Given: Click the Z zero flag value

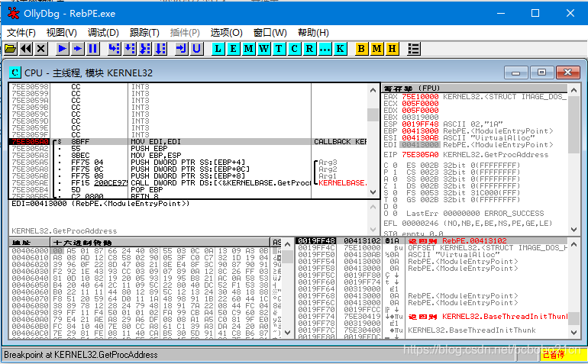Looking at the screenshot, I should pos(395,186).
